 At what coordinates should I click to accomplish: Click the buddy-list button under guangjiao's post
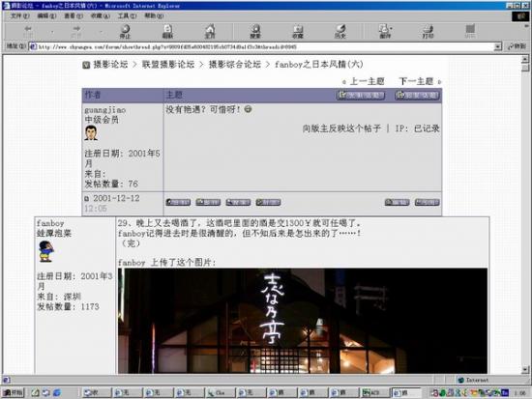click(x=268, y=202)
